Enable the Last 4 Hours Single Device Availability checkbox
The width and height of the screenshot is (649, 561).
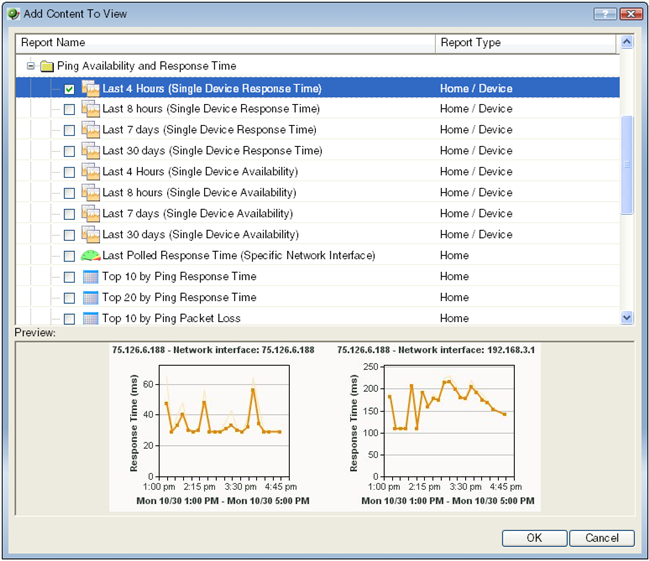pos(69,172)
